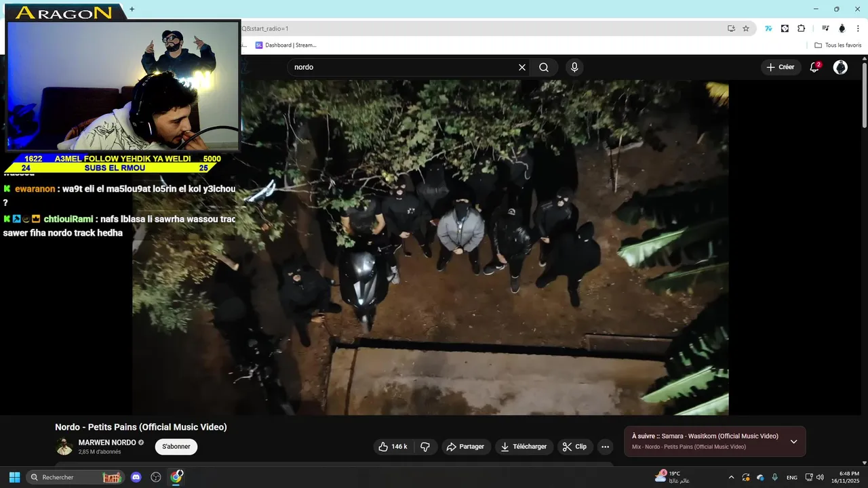Open the Créer menu on YouTube
The image size is (868, 488).
[781, 67]
